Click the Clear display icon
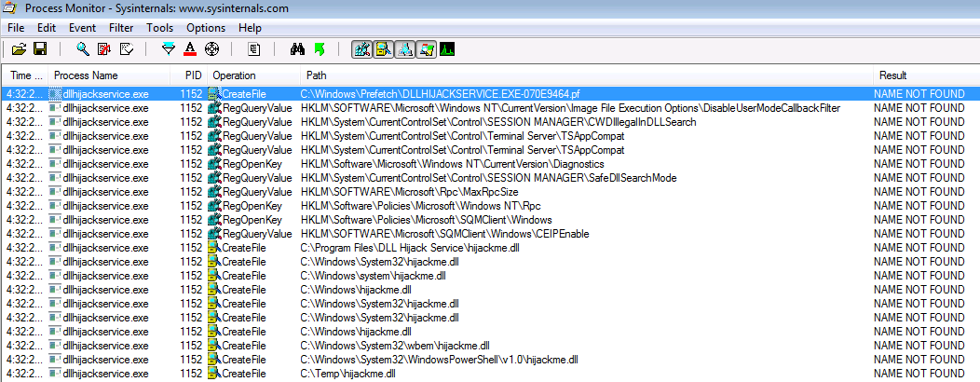 click(126, 48)
